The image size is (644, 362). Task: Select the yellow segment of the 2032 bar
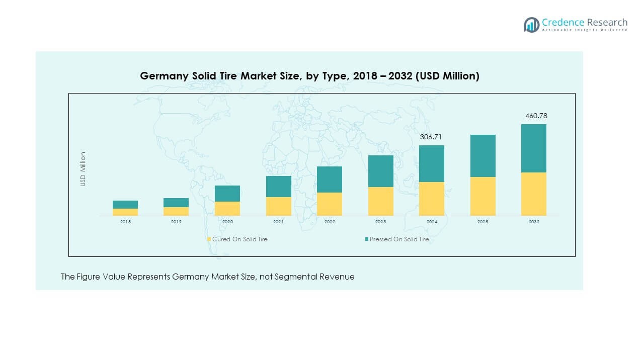coord(533,194)
